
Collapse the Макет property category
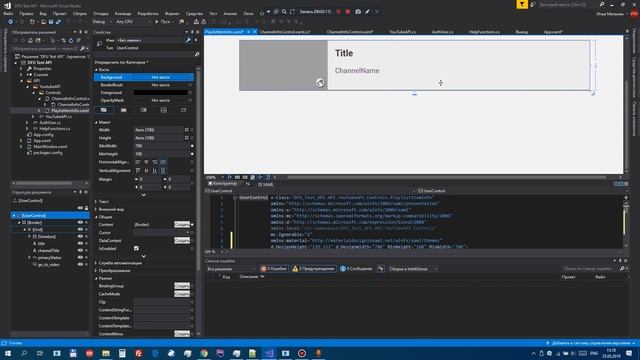[96, 122]
